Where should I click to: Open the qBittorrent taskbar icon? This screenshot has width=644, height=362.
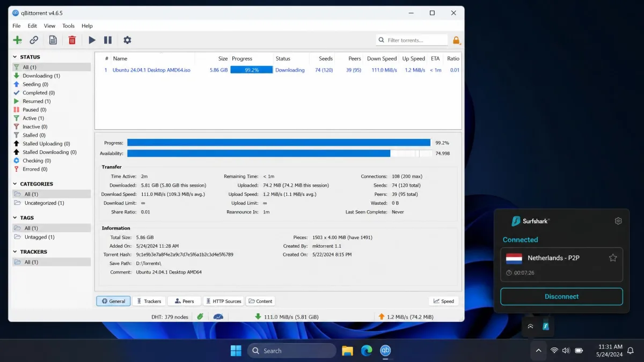click(385, 351)
